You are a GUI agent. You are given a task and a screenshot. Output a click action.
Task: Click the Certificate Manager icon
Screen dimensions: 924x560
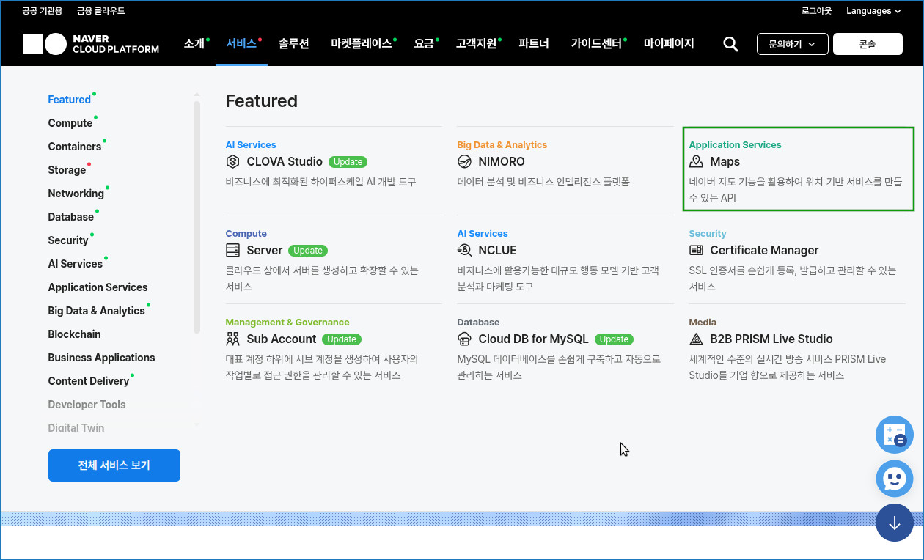[696, 250]
